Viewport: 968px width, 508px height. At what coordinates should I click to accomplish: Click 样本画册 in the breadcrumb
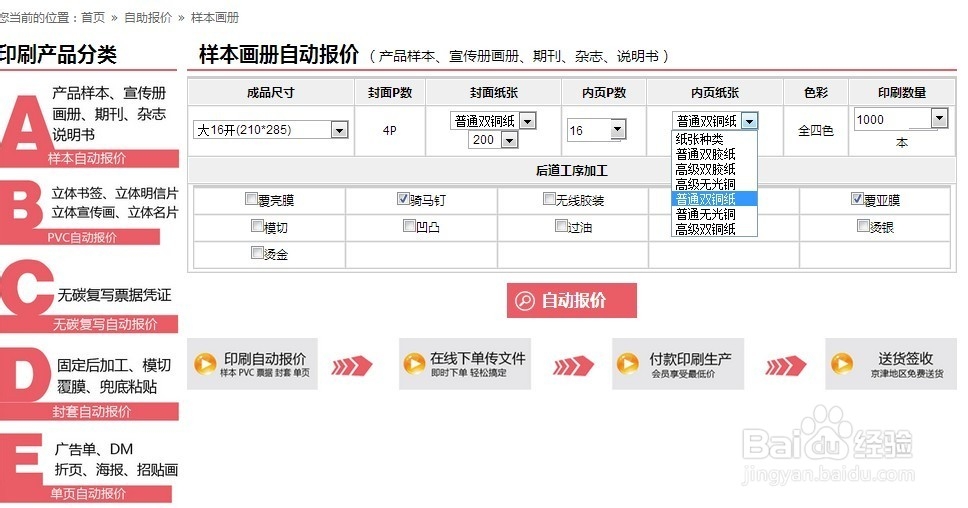click(x=215, y=18)
